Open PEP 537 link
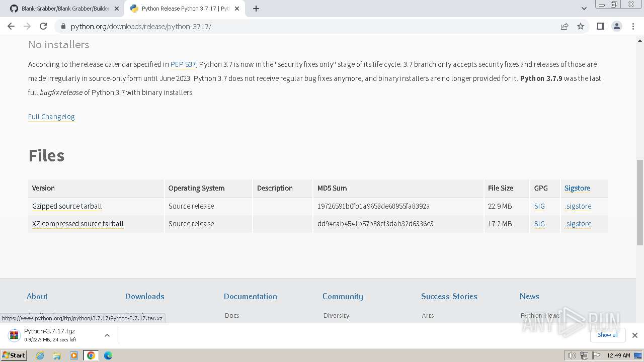Viewport: 644px width, 362px height. click(183, 64)
